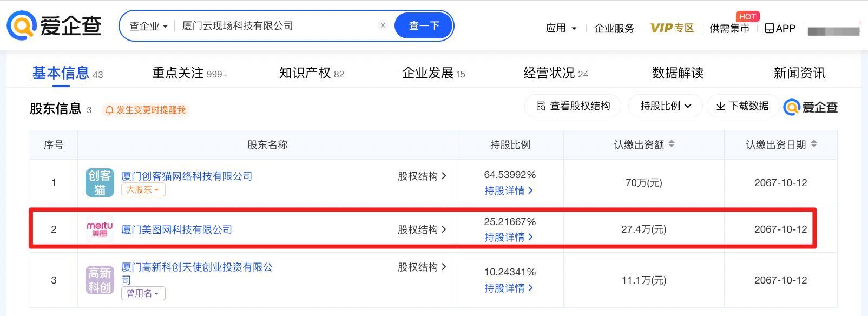Screen dimensions: 868x316
Task: Click the 发生变更时提醒我 bell reminder
Action: tap(146, 110)
